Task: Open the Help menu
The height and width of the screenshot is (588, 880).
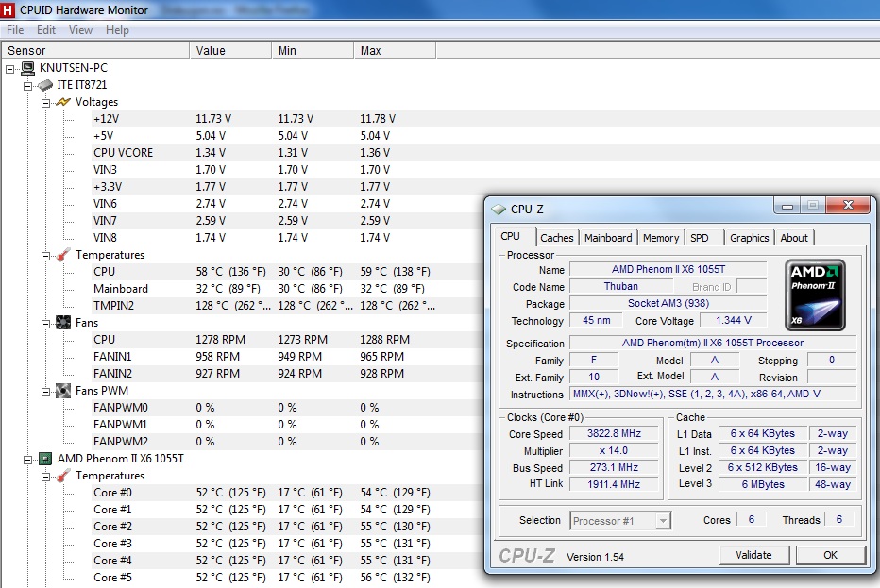Action: coord(117,30)
